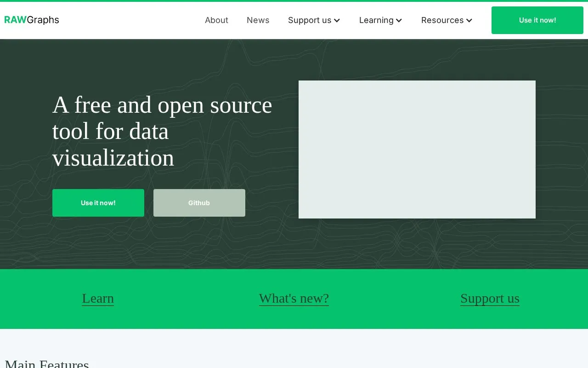Follow the Learn link
Image resolution: width=588 pixels, height=368 pixels.
point(98,299)
